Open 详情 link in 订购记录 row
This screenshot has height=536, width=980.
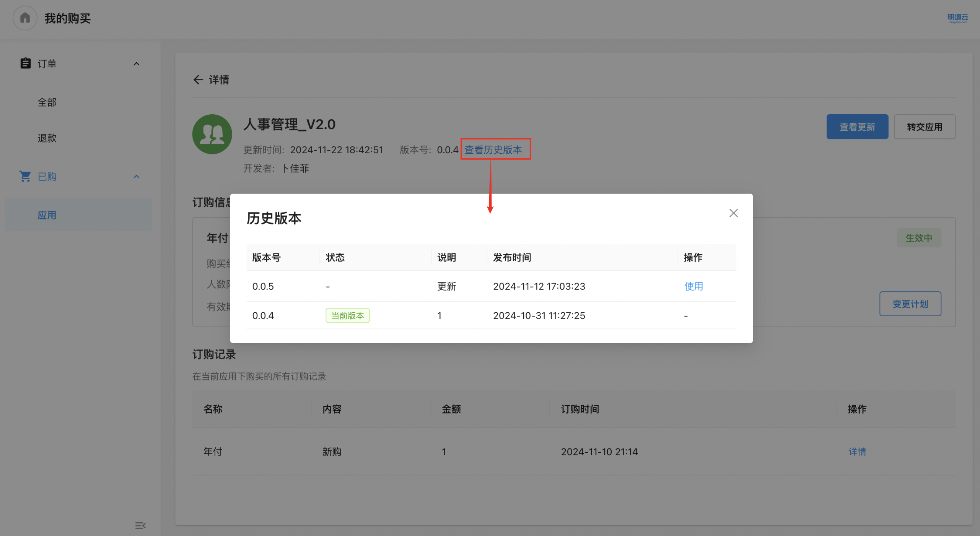coord(857,452)
